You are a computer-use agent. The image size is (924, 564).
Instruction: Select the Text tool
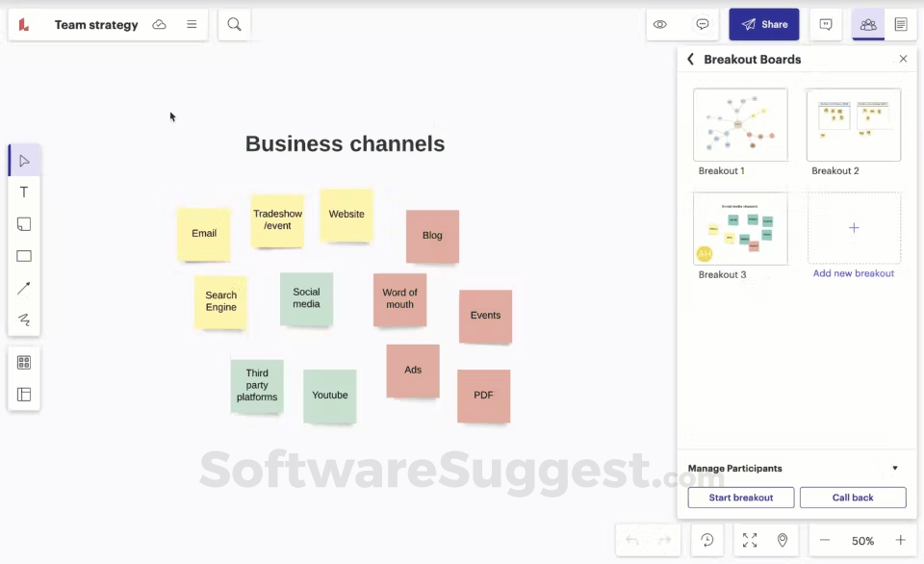(24, 192)
